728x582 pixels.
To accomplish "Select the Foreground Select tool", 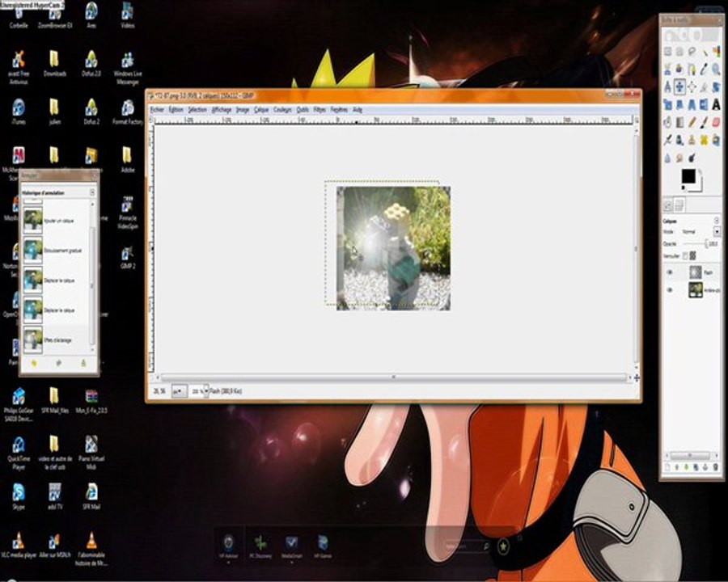I will pos(679,70).
